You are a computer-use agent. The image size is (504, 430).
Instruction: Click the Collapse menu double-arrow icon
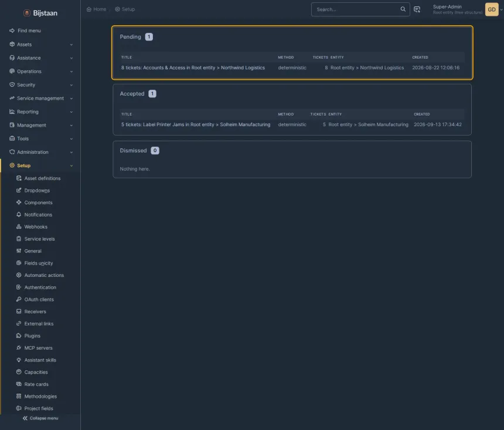tap(25, 418)
